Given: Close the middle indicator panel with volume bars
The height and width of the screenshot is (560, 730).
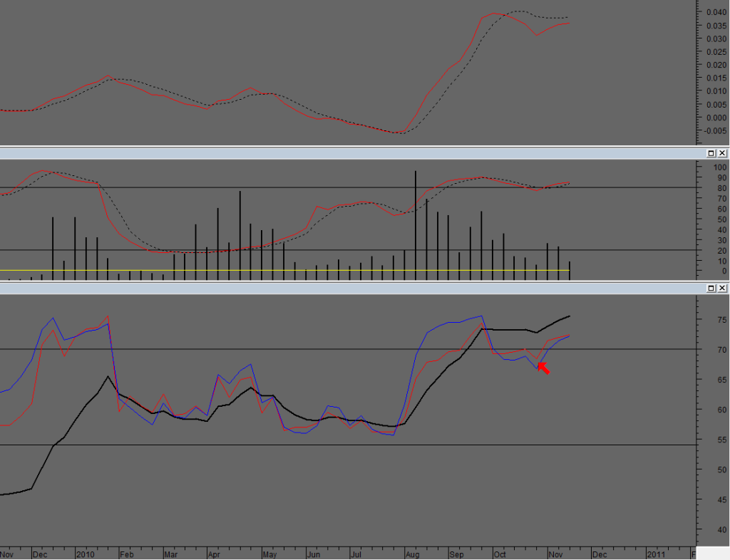Looking at the screenshot, I should pos(722,153).
